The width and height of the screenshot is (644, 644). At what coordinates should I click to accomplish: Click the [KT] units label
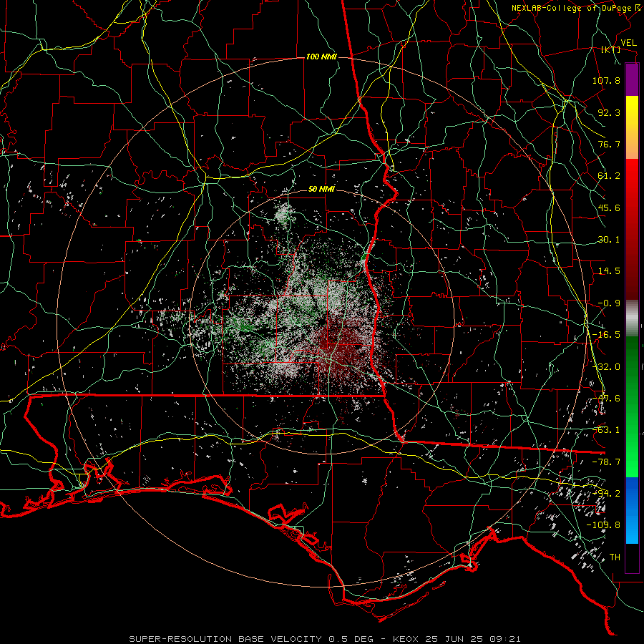tap(611, 49)
